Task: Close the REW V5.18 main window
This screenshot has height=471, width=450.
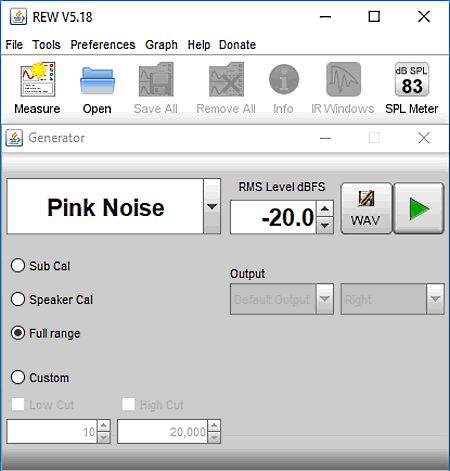Action: tap(424, 16)
